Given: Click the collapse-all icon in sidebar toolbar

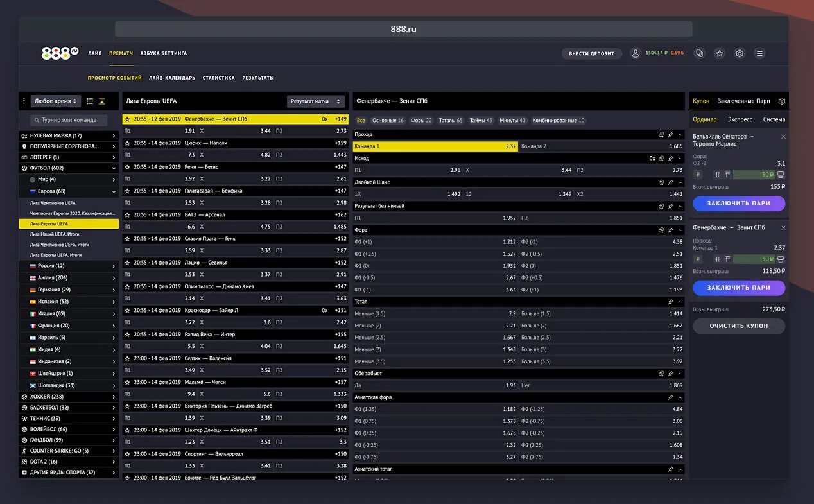Looking at the screenshot, I should (x=102, y=101).
